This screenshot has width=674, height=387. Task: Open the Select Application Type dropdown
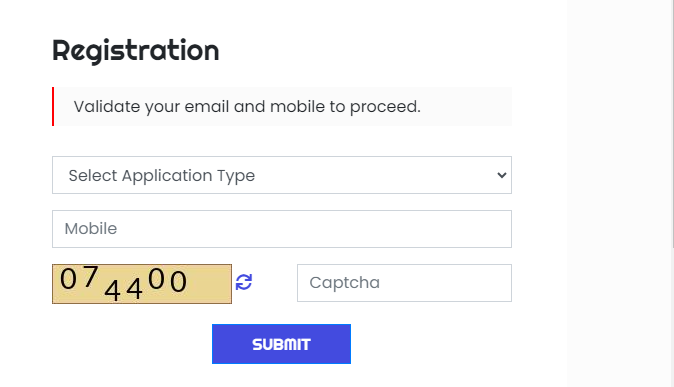click(282, 175)
